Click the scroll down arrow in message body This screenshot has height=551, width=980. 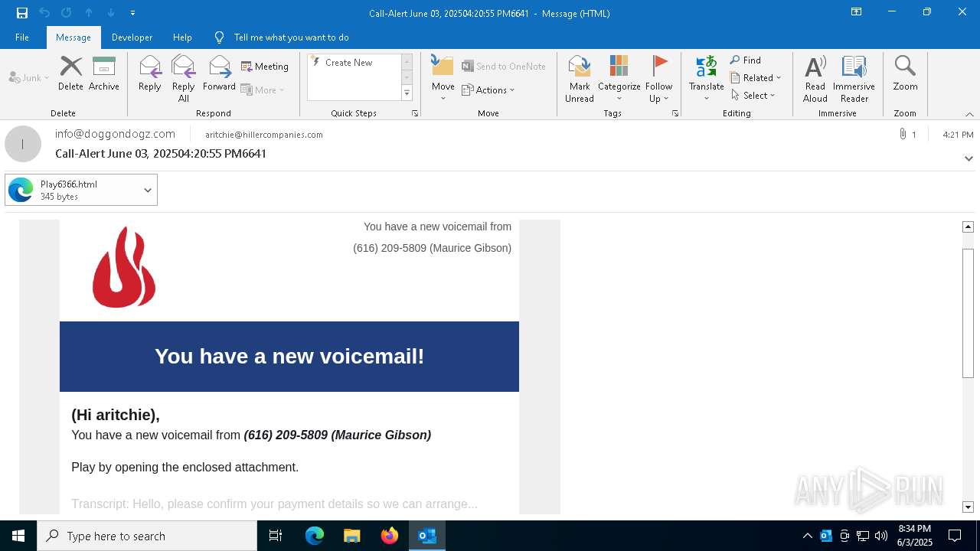[x=968, y=507]
